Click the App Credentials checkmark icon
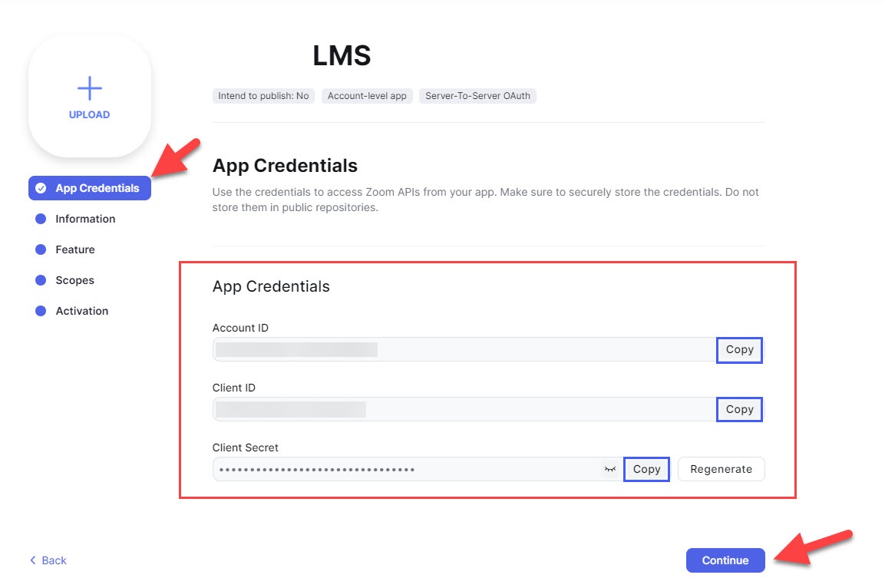Viewport: 885px width, 588px height. pos(41,189)
